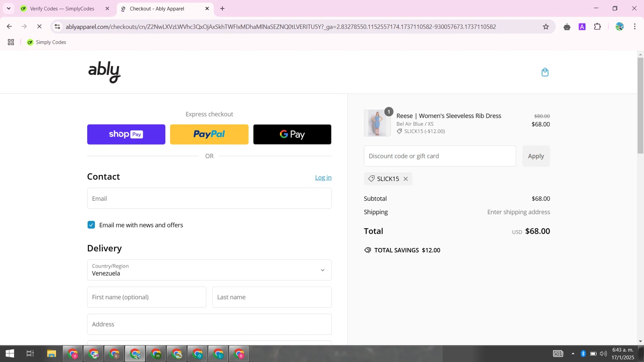The height and width of the screenshot is (362, 644).
Task: Click the Discount code or gift card field
Action: coord(440,156)
